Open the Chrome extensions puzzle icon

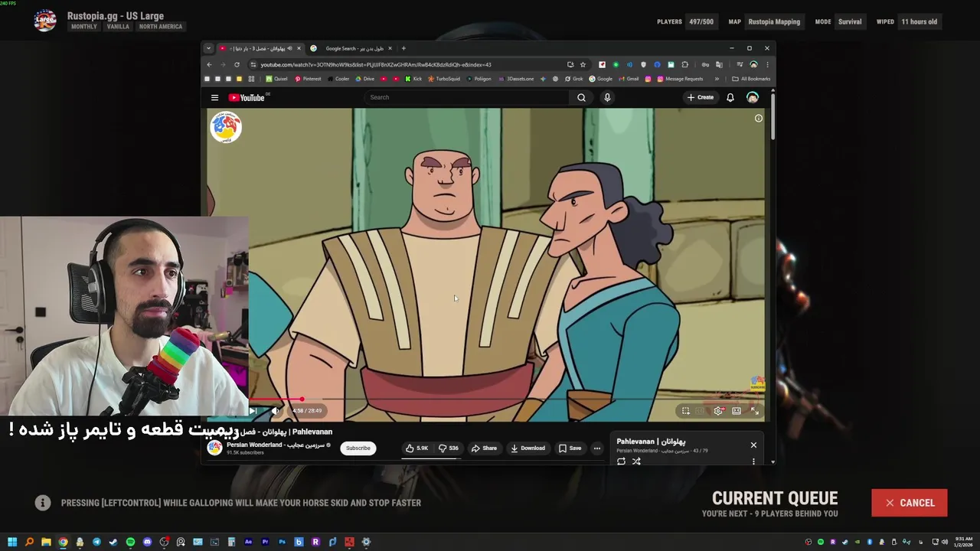click(684, 64)
